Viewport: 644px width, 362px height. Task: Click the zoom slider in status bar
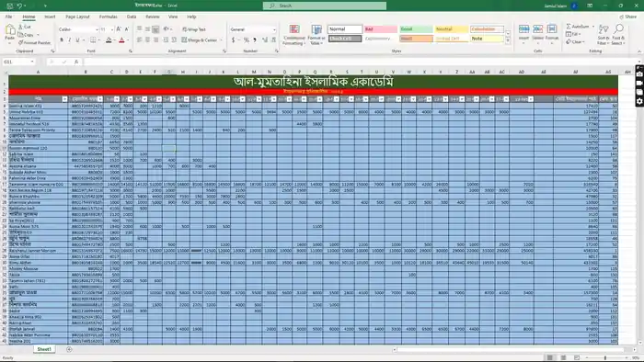pyautogui.click(x=605, y=358)
